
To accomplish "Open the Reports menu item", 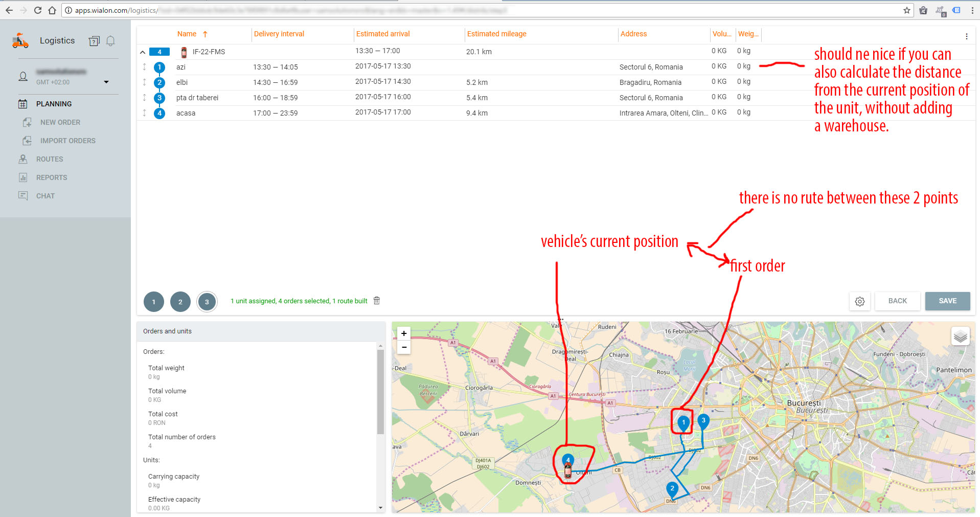I will tap(52, 177).
